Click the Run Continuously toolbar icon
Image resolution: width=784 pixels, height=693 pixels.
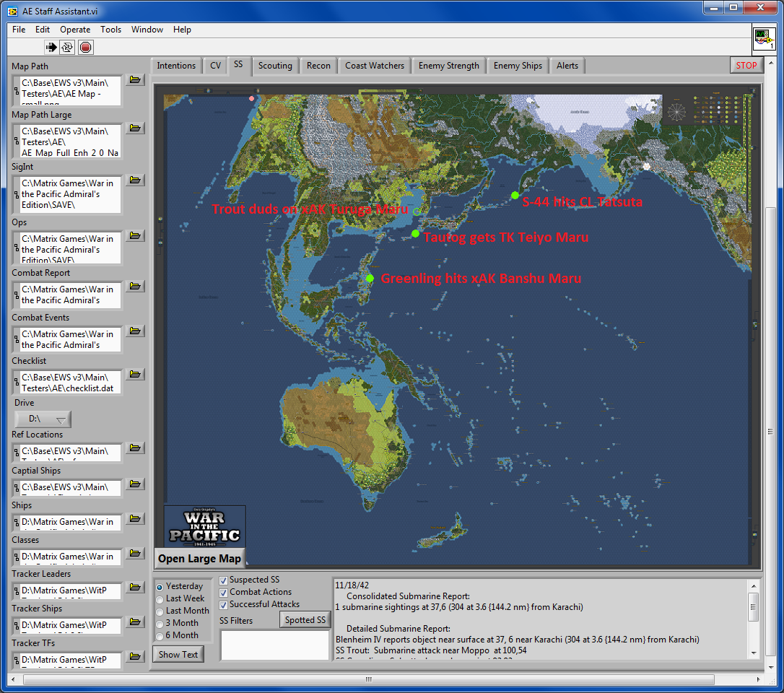coord(67,48)
